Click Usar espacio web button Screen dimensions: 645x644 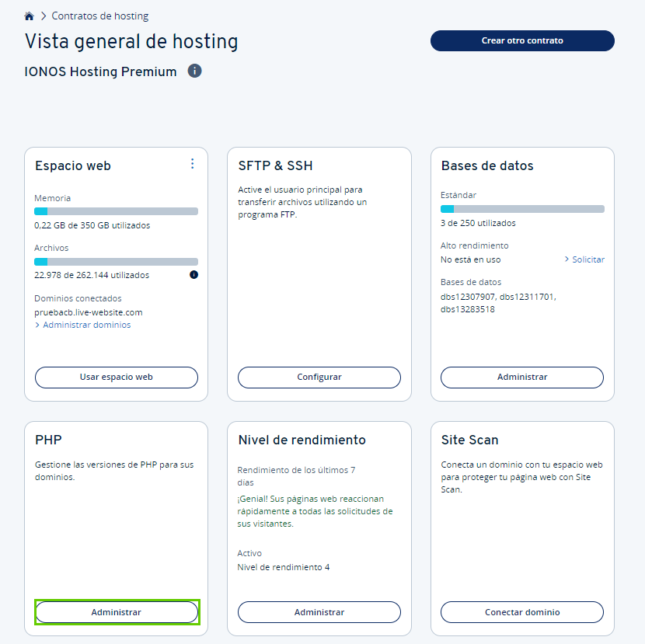[117, 377]
